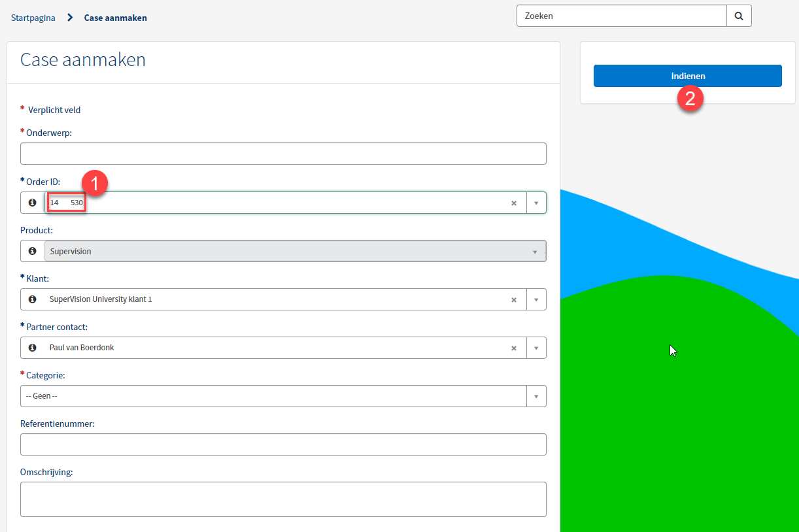Focus the Referentienummer input field
The width and height of the screenshot is (799, 532).
click(283, 444)
